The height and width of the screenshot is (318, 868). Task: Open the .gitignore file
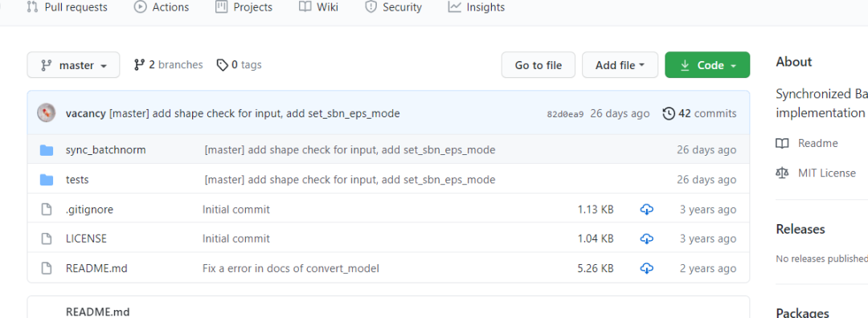tap(89, 210)
